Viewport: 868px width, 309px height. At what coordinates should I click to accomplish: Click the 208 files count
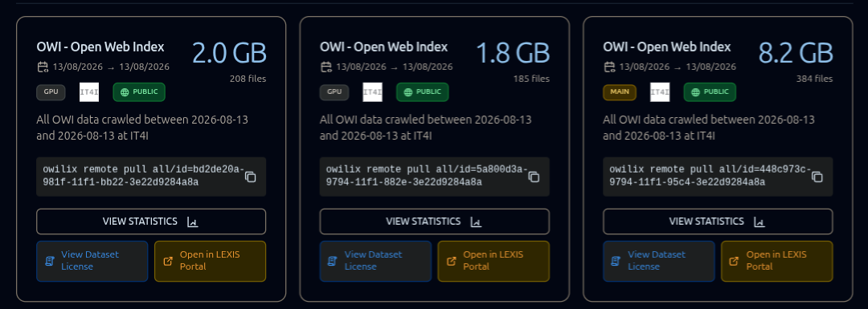[x=248, y=79]
